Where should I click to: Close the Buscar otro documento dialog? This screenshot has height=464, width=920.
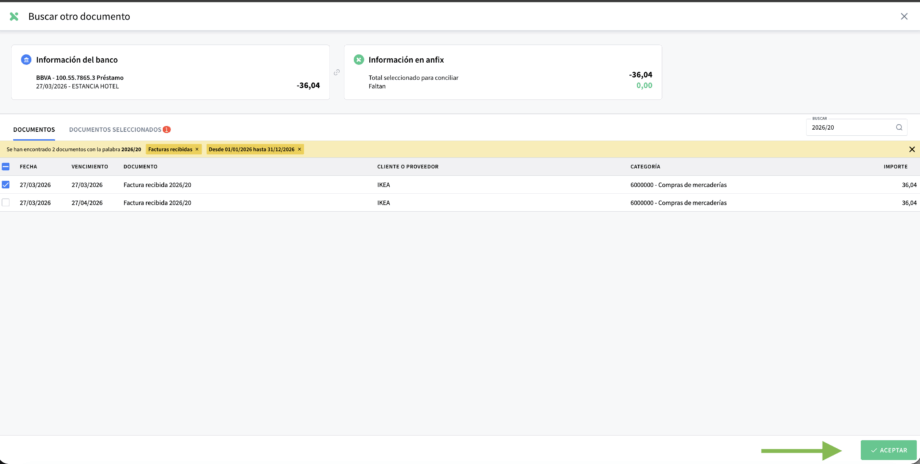[x=904, y=16]
